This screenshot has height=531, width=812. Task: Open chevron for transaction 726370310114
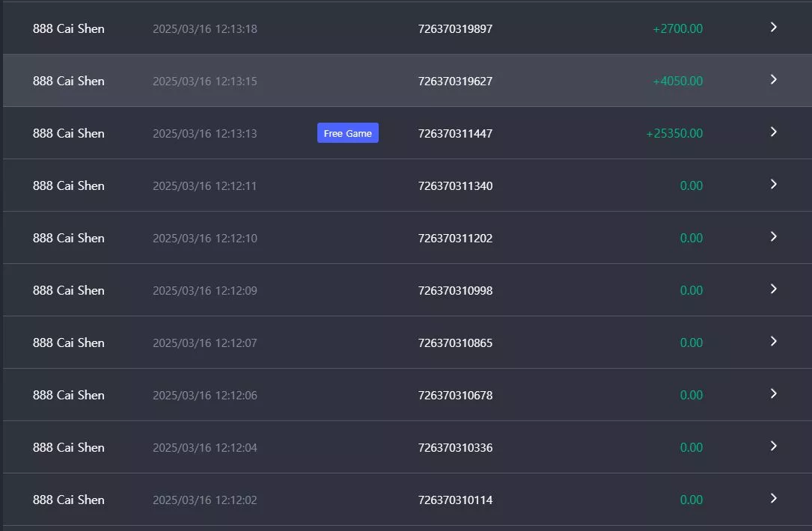tap(773, 498)
